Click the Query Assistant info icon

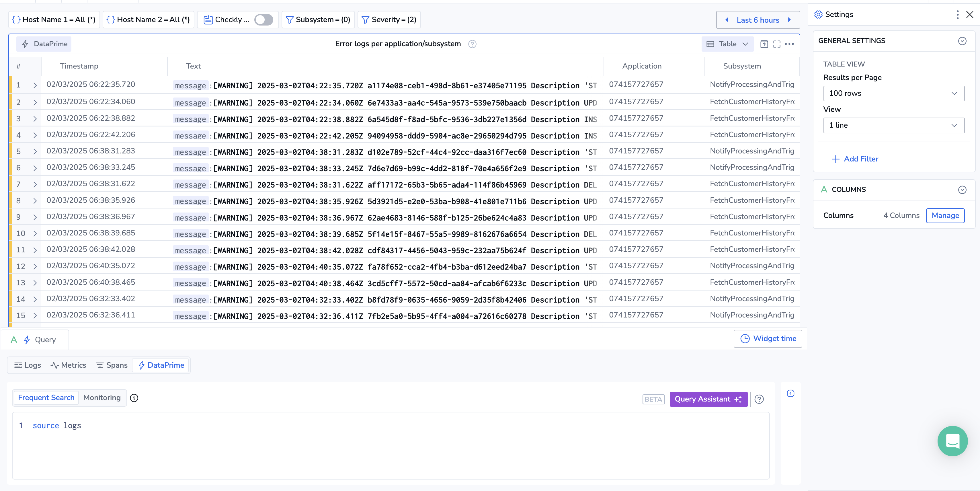tap(759, 399)
